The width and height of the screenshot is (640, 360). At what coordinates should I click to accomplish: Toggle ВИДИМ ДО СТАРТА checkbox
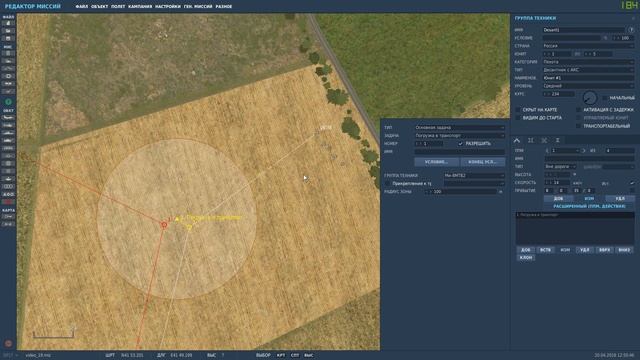518,118
